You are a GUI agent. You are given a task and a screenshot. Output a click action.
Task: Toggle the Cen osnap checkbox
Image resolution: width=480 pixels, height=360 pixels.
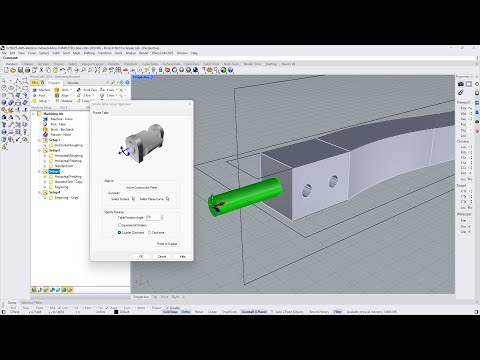click(60, 308)
